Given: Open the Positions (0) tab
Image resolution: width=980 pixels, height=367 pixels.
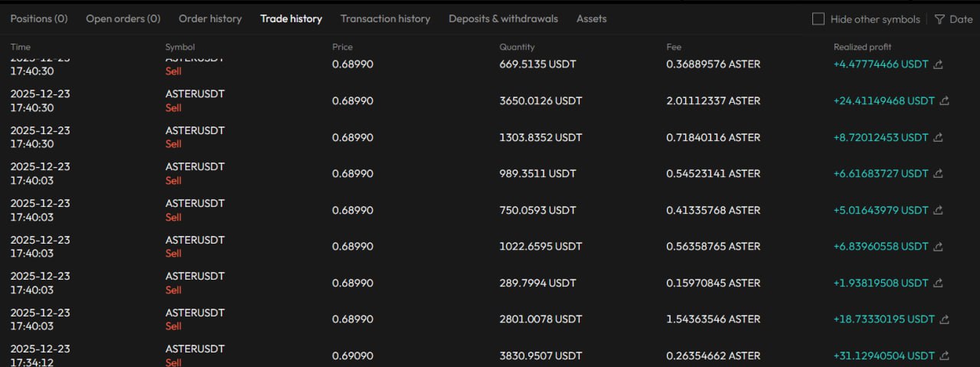Looking at the screenshot, I should (39, 18).
